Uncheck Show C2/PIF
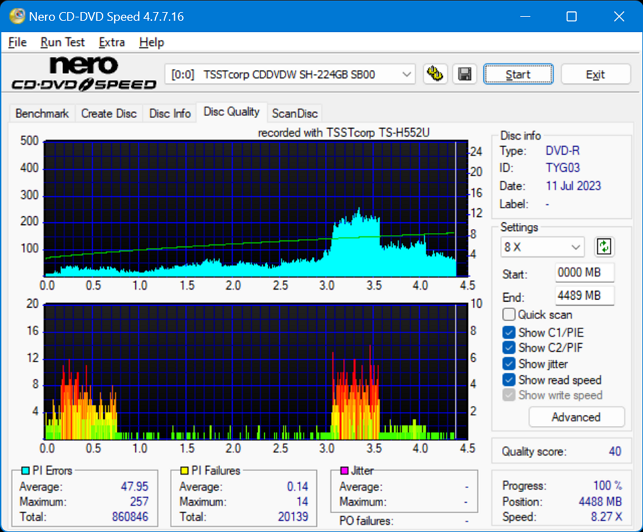643x532 pixels. tap(508, 348)
